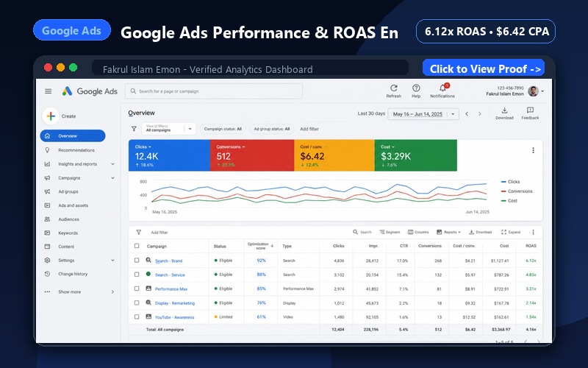Open the Columns chooser
The height and width of the screenshot is (368, 588).
tap(418, 232)
